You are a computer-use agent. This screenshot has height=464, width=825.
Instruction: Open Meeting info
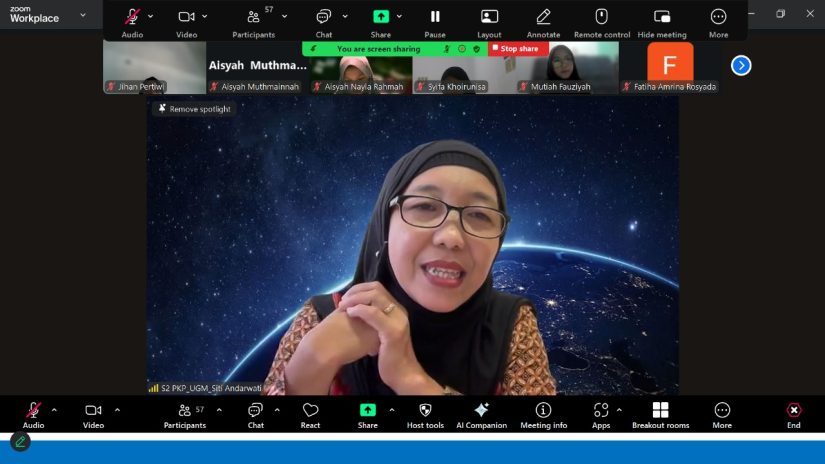pos(544,415)
